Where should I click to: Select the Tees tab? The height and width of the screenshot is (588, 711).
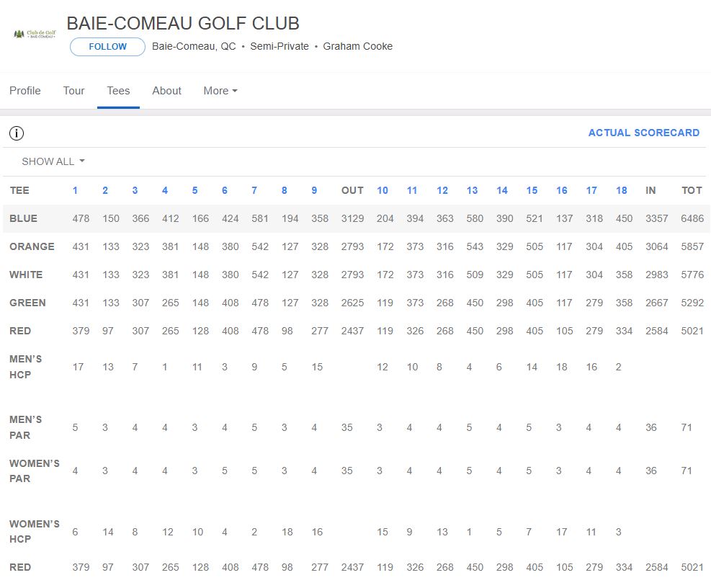coord(118,91)
